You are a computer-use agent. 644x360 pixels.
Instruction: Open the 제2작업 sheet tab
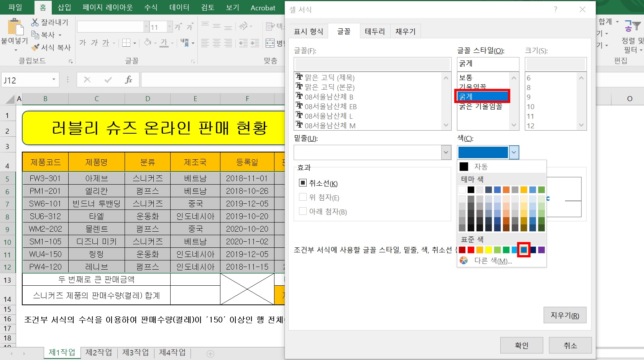click(x=99, y=352)
